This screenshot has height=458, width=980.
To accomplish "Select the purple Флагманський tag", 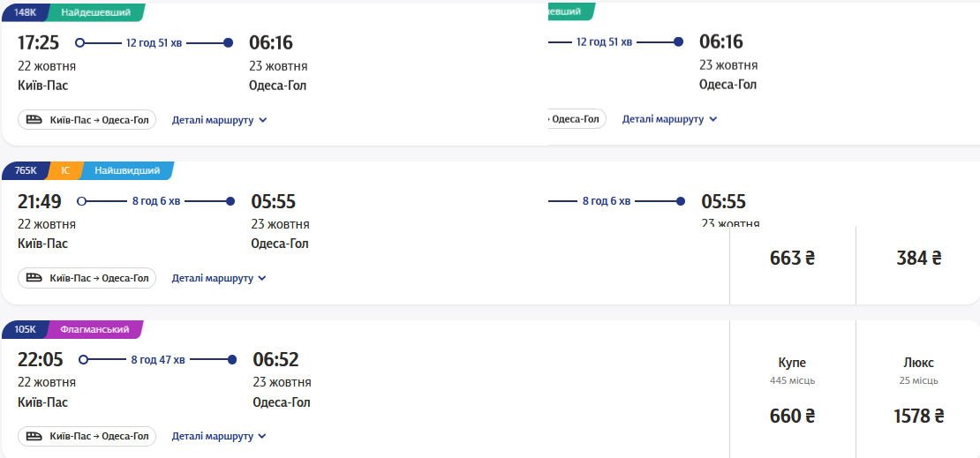I will [x=94, y=329].
